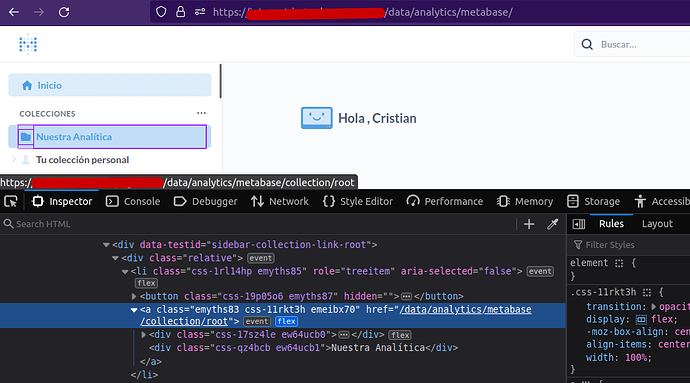This screenshot has width=690, height=383.
Task: Click the add new node plus icon
Action: pyautogui.click(x=529, y=224)
